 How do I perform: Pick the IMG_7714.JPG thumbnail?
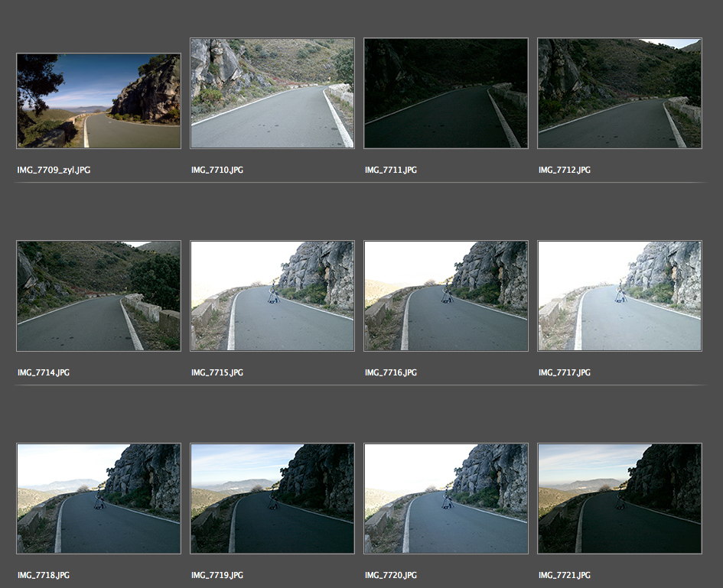pos(99,296)
